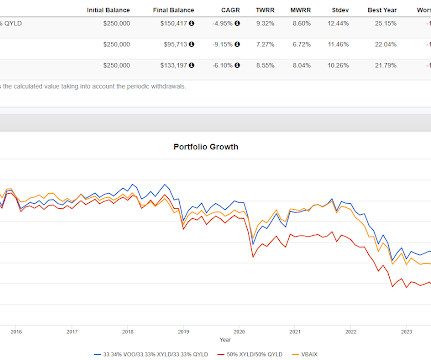Click info icon beside $133,197 final balance
Image resolution: width=431 pixels, height=360 pixels.
191,65
